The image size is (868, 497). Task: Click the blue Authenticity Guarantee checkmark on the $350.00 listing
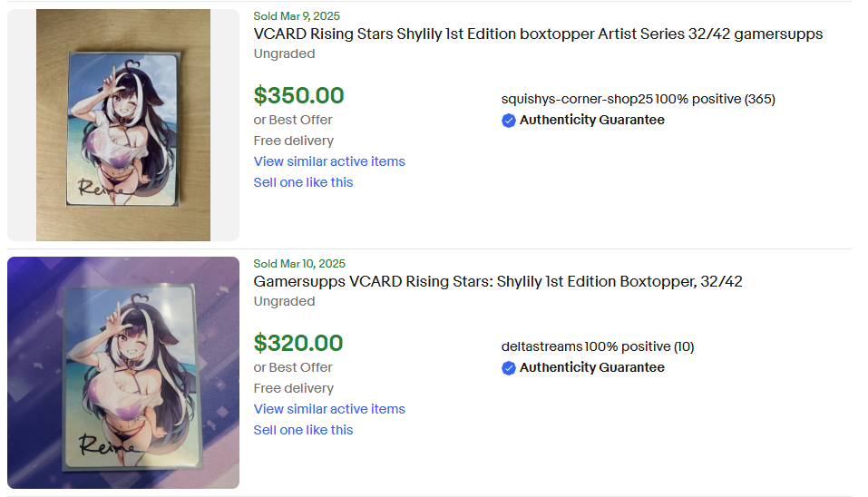click(x=509, y=121)
